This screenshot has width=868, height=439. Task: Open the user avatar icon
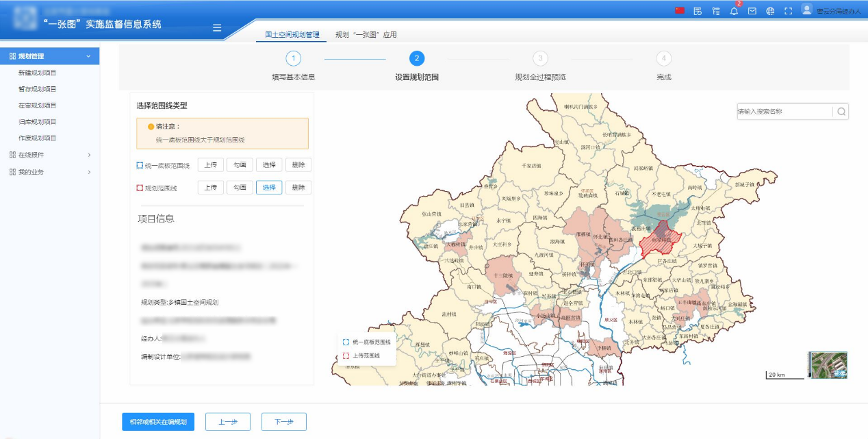[x=806, y=10]
